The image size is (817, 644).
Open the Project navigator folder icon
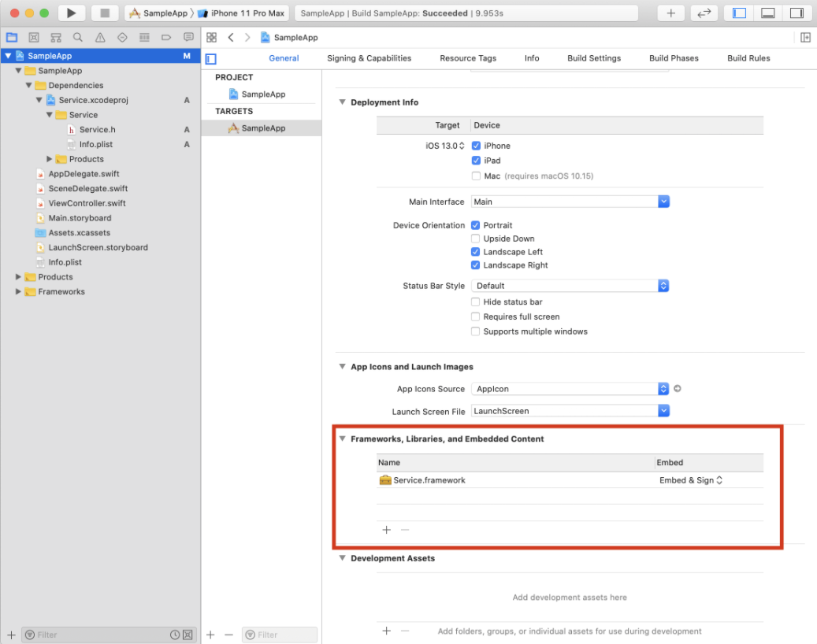pyautogui.click(x=12, y=38)
